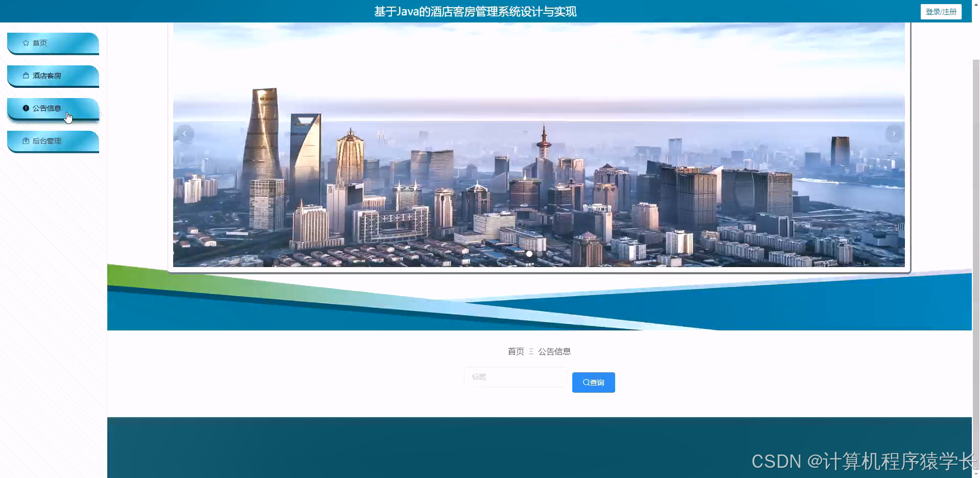Viewport: 980px width, 478px height.
Task: Expand the 首页 breadcrumb link
Action: 515,351
